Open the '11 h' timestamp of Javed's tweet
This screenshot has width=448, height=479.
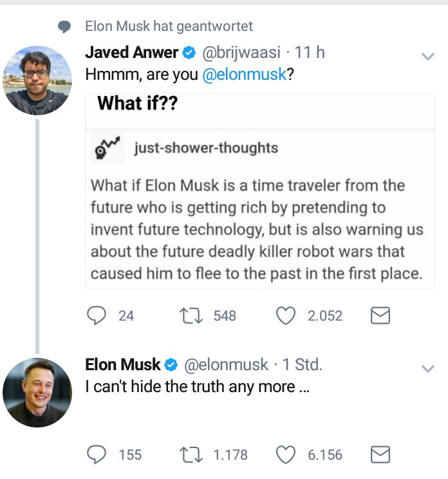(310, 53)
